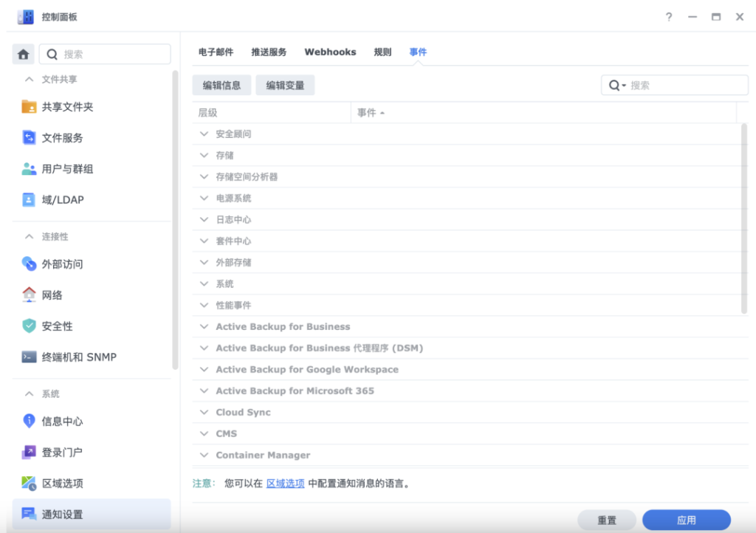This screenshot has width=756, height=533.
Task: Switch to the Webhooks tab
Action: pos(330,52)
